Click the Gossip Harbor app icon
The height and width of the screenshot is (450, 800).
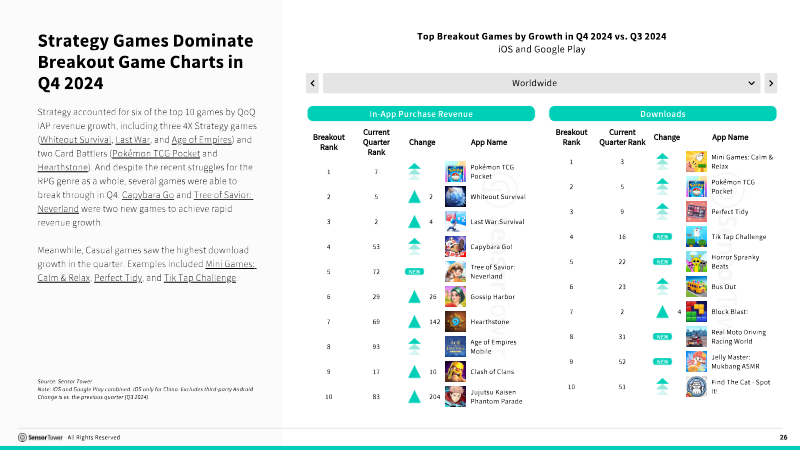455,296
